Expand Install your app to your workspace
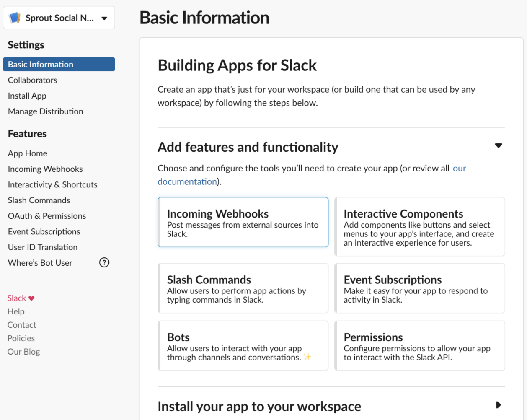The width and height of the screenshot is (527, 420). pyautogui.click(x=498, y=405)
